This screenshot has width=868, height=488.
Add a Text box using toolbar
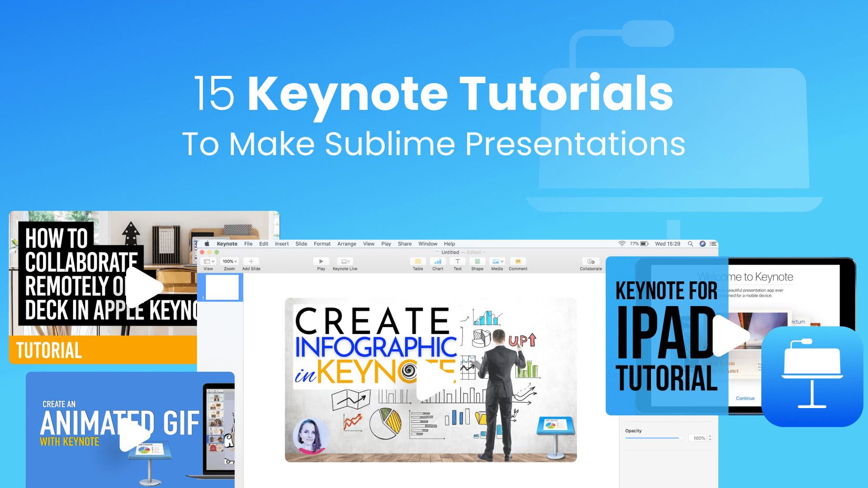tap(458, 262)
